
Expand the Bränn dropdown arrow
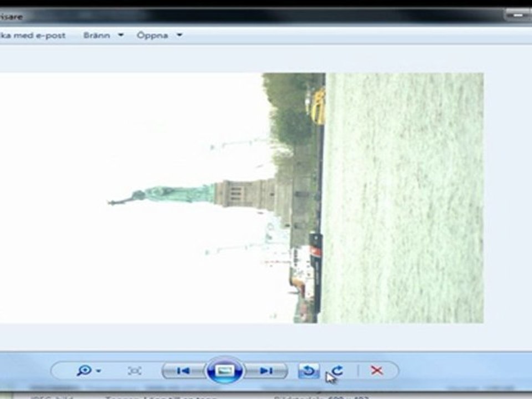pos(121,35)
